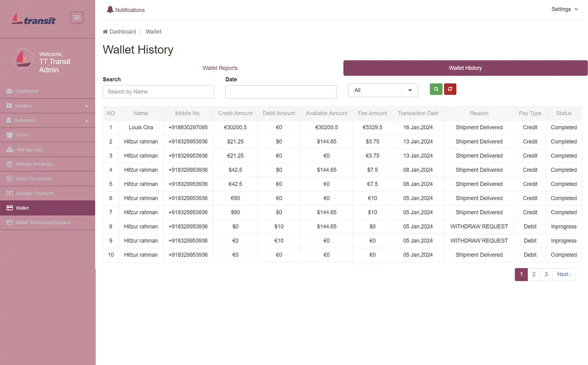Open the Manage Ads section
Viewport: 588px width, 365px height.
point(29,149)
